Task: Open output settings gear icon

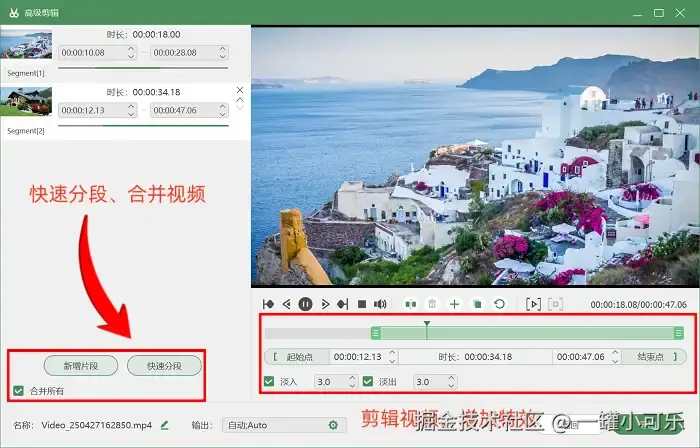Action: pyautogui.click(x=333, y=425)
